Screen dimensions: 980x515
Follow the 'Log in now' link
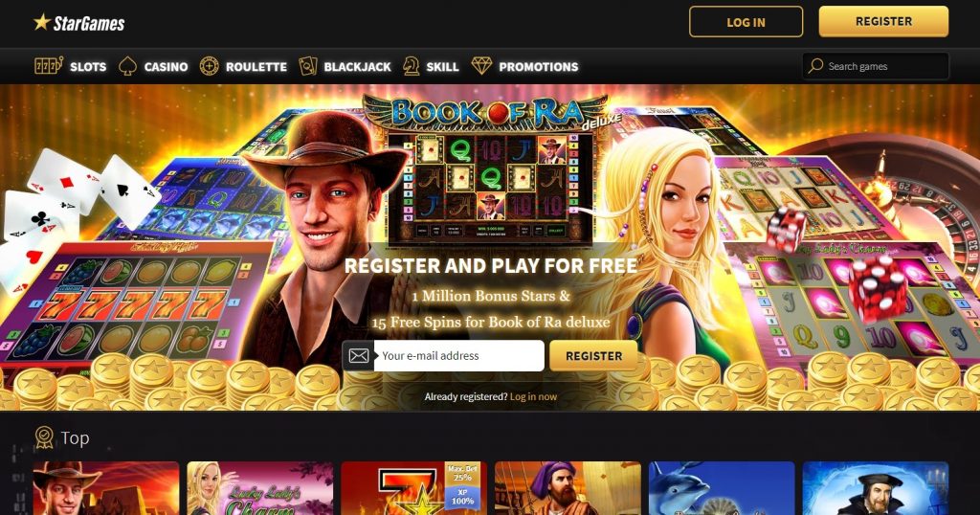(533, 396)
